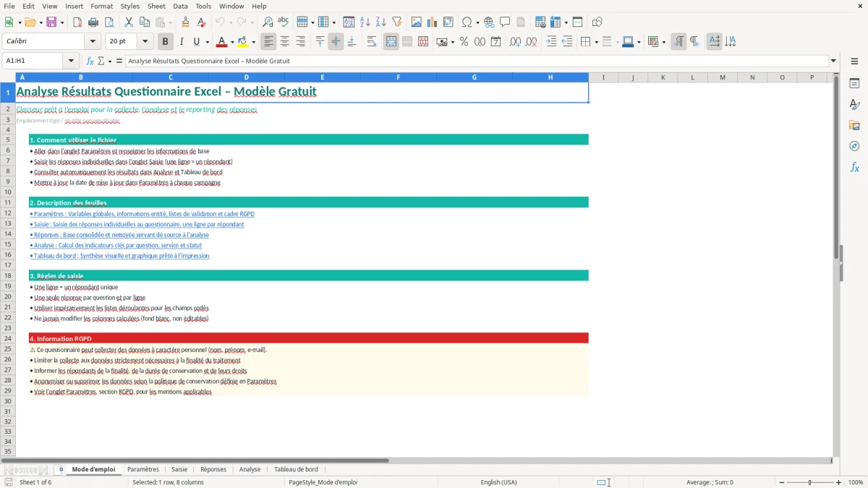Increase indent
Screen dimensions: 868x488
click(x=551, y=42)
